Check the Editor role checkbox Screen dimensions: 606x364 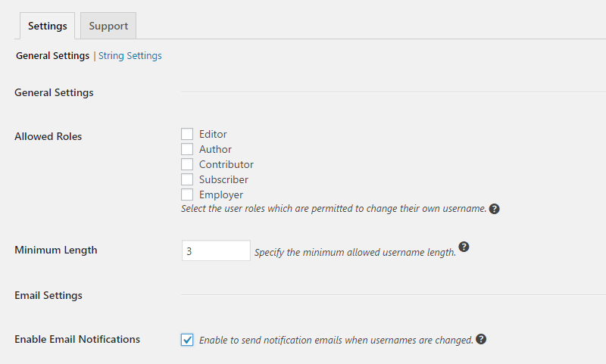point(187,134)
